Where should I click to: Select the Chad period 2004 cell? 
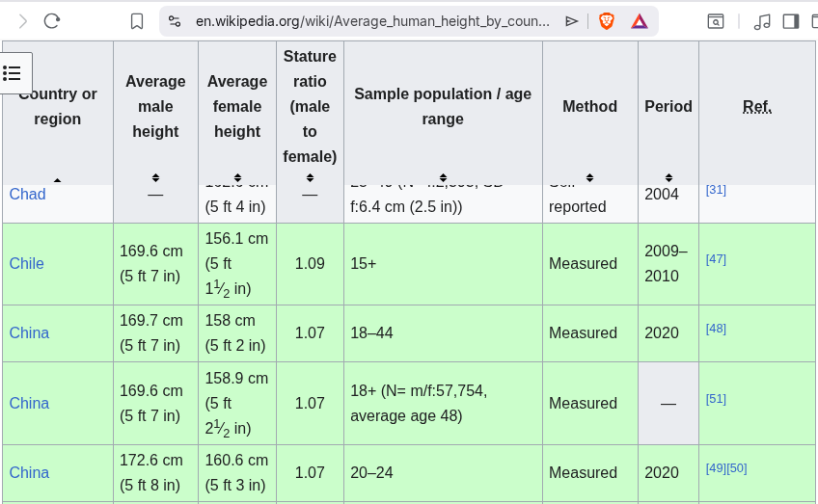coord(668,203)
